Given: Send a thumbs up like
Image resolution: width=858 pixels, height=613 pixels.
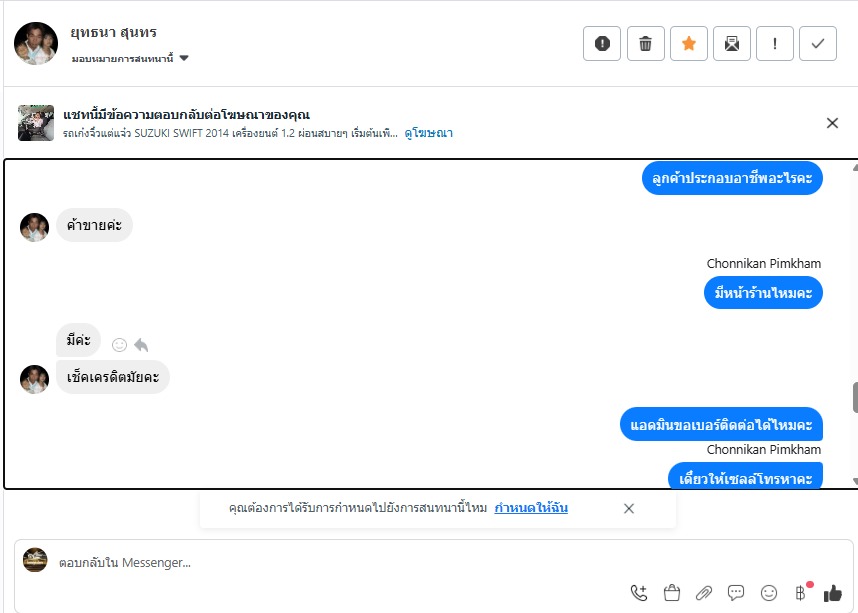Looking at the screenshot, I should coord(833,593).
